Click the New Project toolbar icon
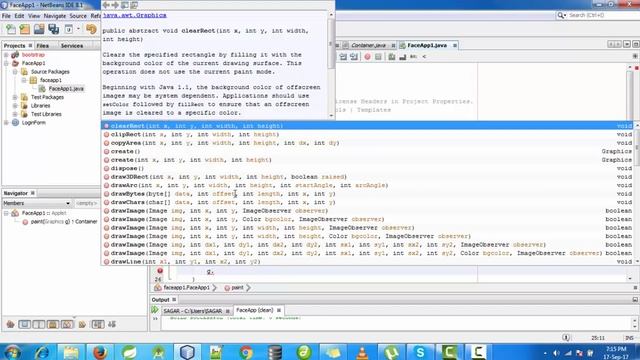640x360 pixels. coord(24,29)
